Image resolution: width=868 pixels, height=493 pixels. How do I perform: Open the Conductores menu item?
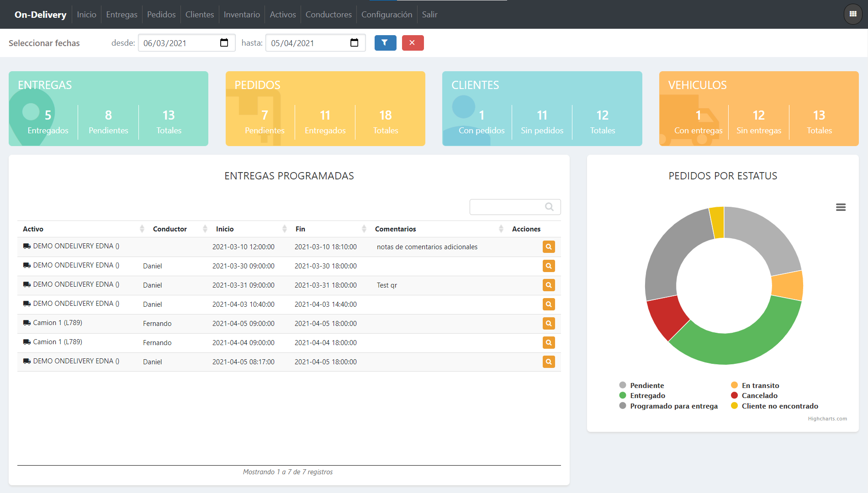pos(328,15)
